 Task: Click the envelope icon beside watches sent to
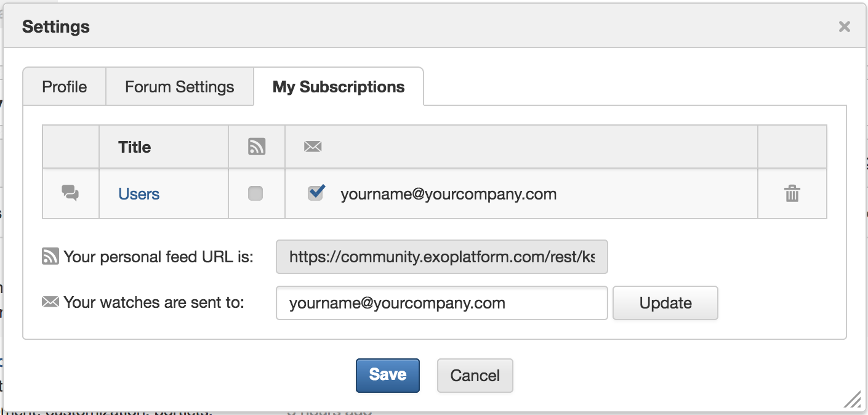pyautogui.click(x=50, y=302)
